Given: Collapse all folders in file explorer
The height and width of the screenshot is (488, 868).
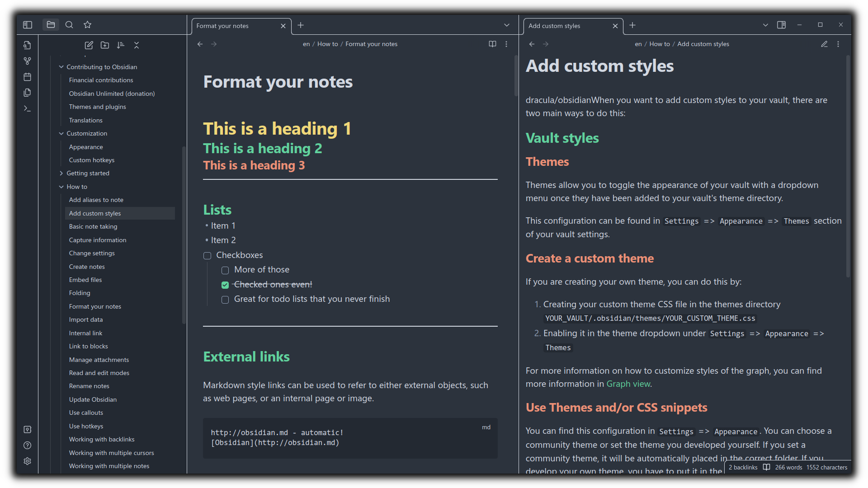Looking at the screenshot, I should (137, 45).
